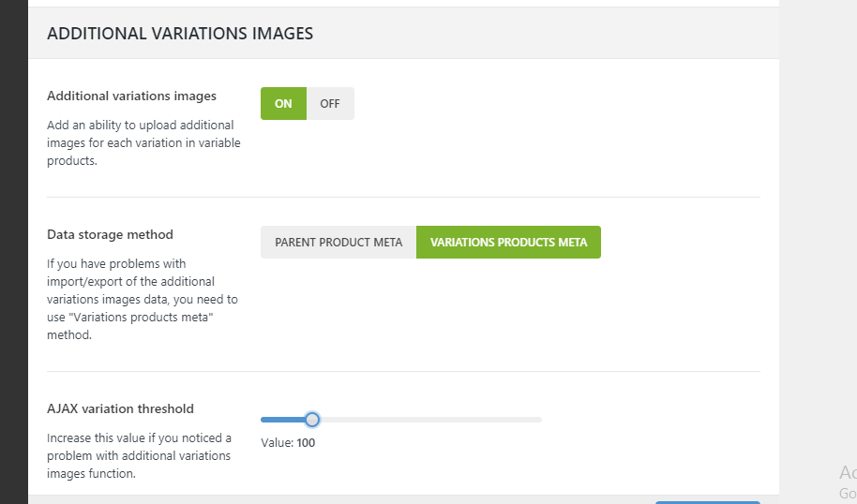Switch additional variations images to OFF
Image resolution: width=857 pixels, height=504 pixels.
point(330,104)
